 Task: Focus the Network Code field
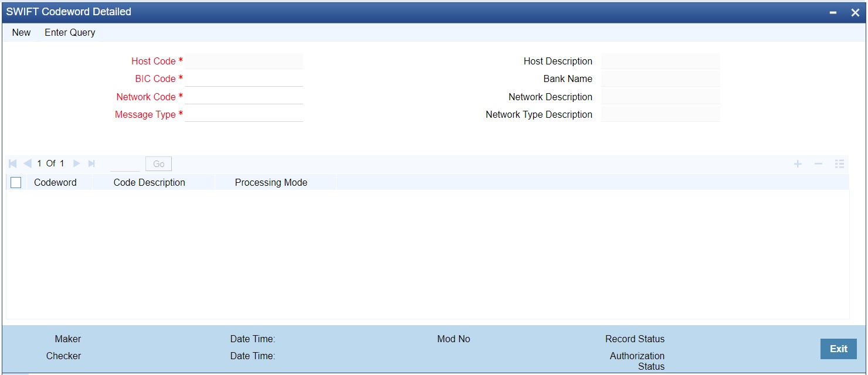click(x=244, y=97)
